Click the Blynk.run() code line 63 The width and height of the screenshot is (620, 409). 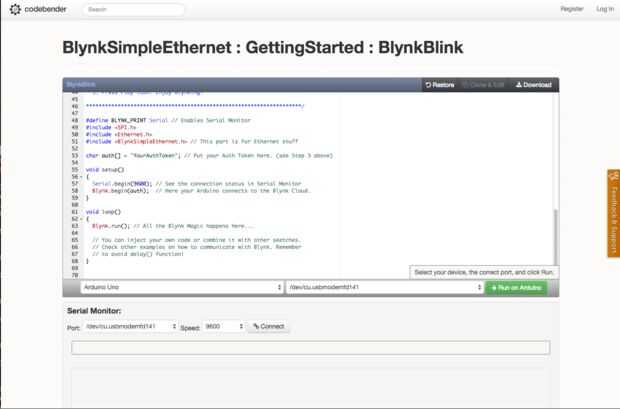coord(173,226)
